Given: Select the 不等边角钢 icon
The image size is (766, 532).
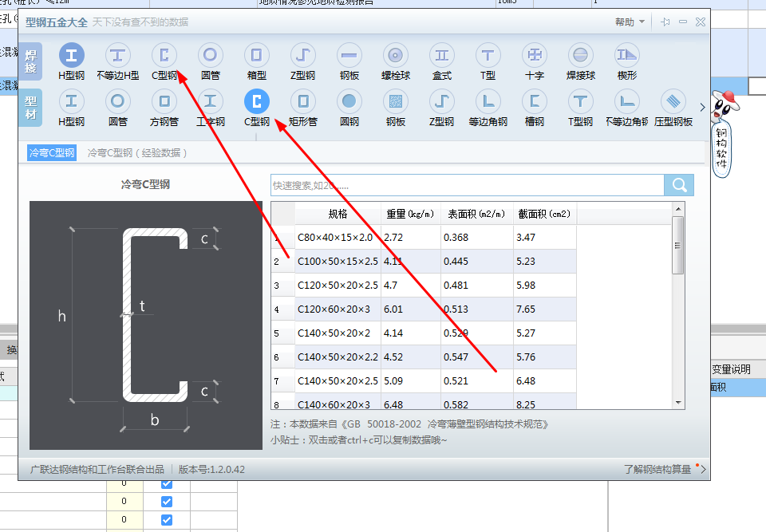Looking at the screenshot, I should point(627,101).
